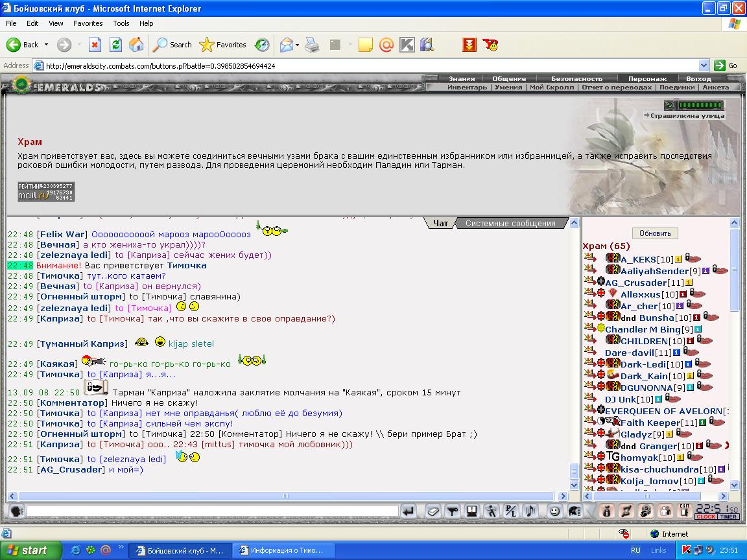Click the filter funnel chat icon
747x560 pixels.
click(x=452, y=511)
